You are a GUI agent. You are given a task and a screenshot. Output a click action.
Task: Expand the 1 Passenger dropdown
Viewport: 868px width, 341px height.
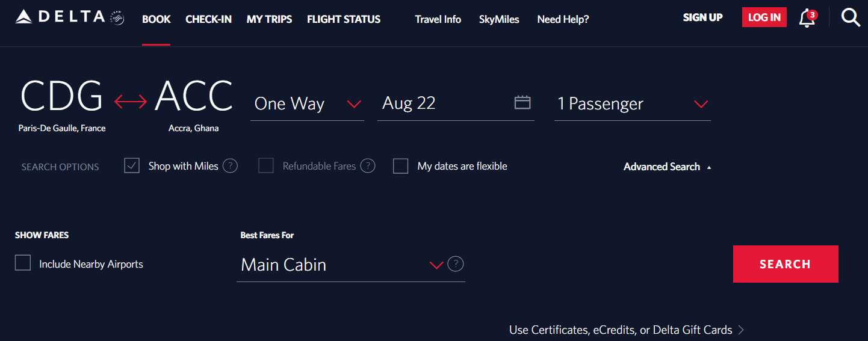tap(632, 103)
